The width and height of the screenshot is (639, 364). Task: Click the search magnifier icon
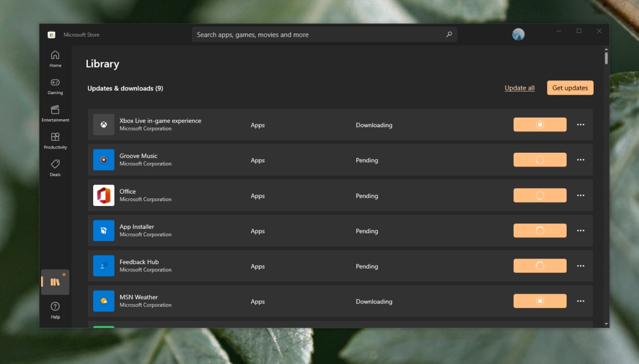click(449, 35)
